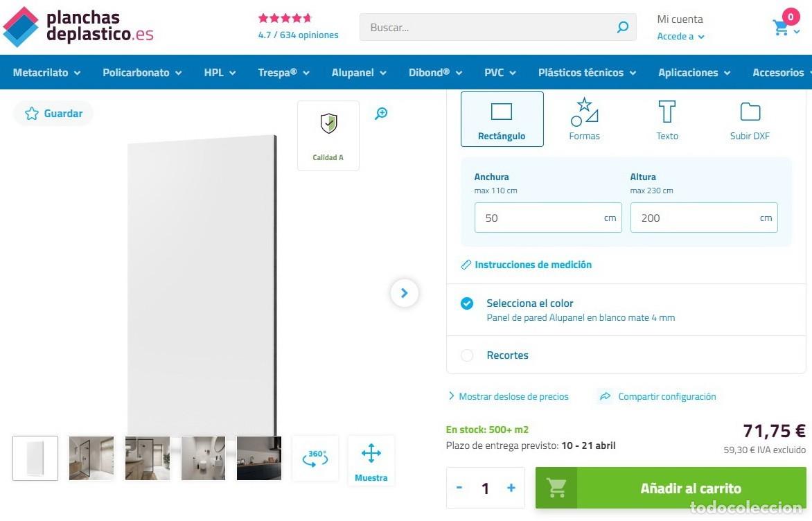Expand the Trespa® menu

(x=284, y=73)
